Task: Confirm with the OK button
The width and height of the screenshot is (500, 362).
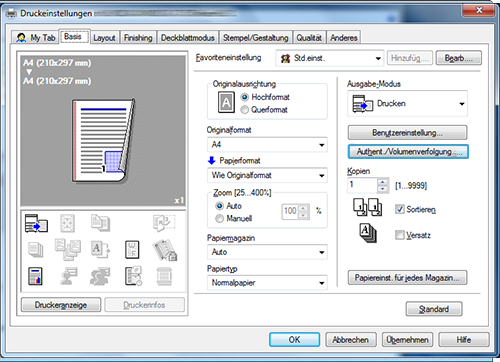Action: [x=294, y=340]
